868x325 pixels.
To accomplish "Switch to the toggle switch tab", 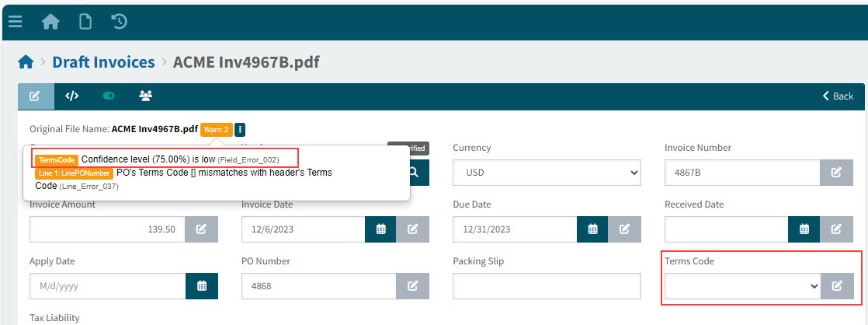I will [x=109, y=96].
